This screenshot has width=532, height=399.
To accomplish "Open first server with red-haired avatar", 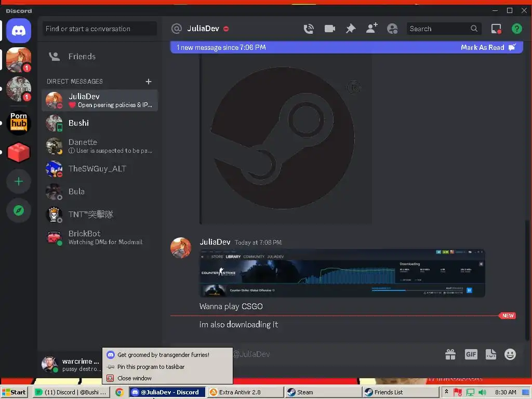I will coord(19,60).
